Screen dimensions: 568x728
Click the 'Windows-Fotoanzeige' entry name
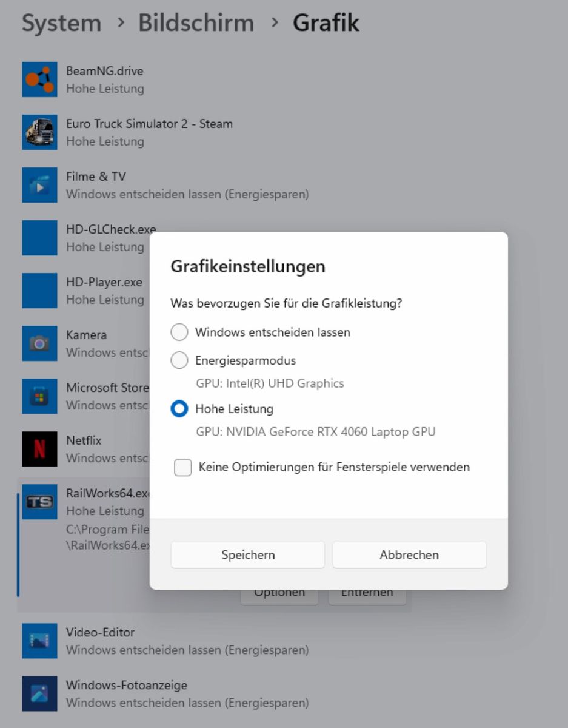[x=127, y=685]
